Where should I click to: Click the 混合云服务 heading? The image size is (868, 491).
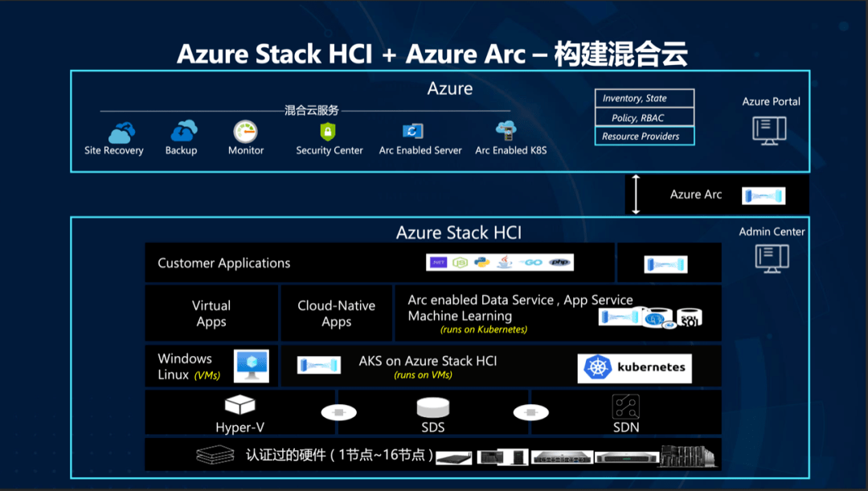coord(312,110)
